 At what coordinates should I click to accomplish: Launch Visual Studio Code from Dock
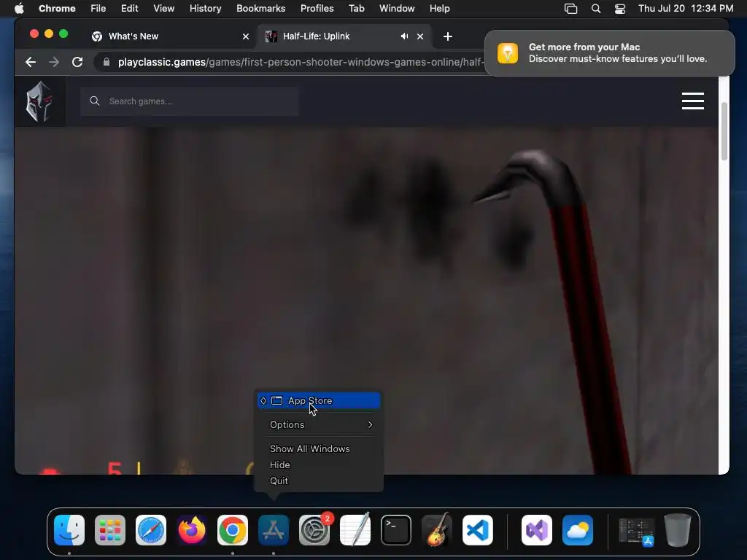coord(478,530)
